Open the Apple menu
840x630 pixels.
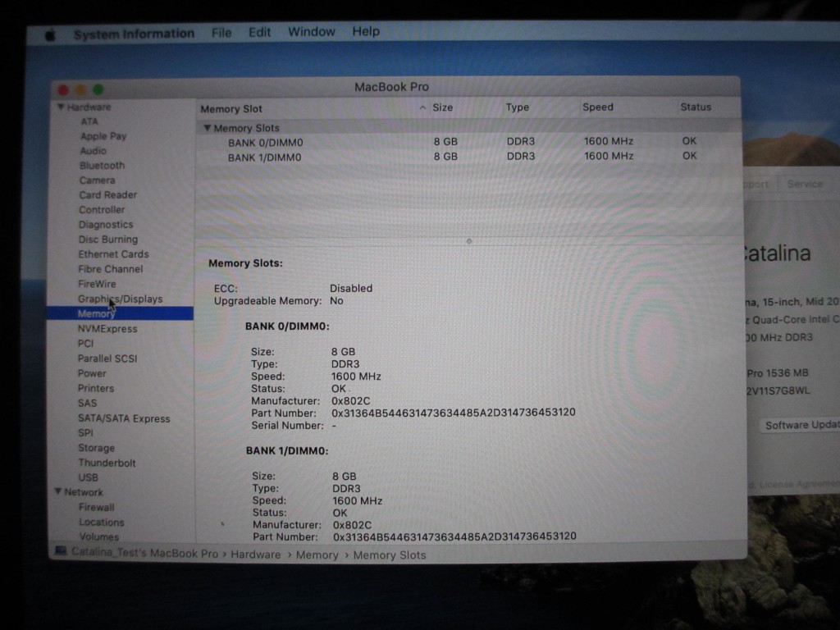[x=50, y=35]
